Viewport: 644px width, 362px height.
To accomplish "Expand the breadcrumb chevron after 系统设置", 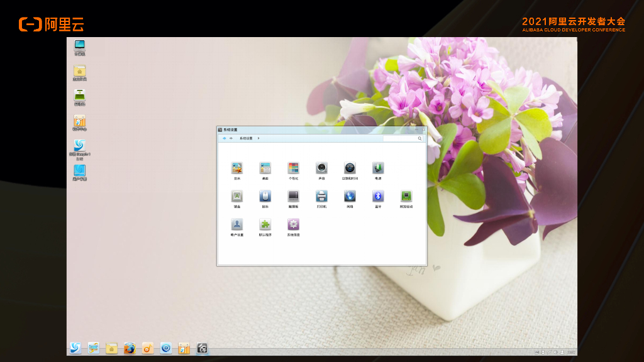I will pyautogui.click(x=258, y=138).
